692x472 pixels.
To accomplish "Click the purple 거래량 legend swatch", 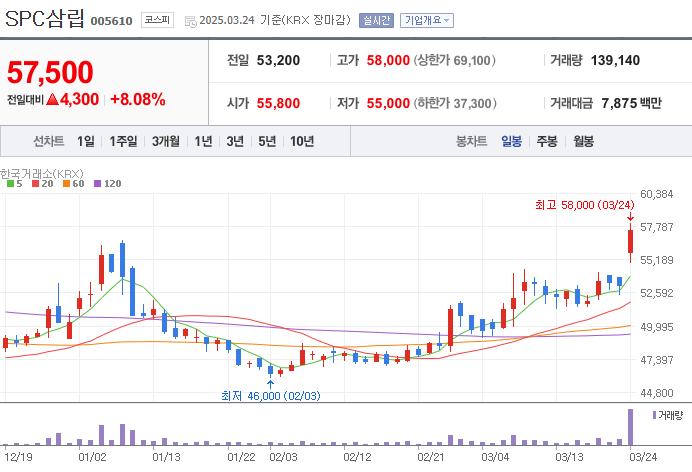I will [x=654, y=415].
